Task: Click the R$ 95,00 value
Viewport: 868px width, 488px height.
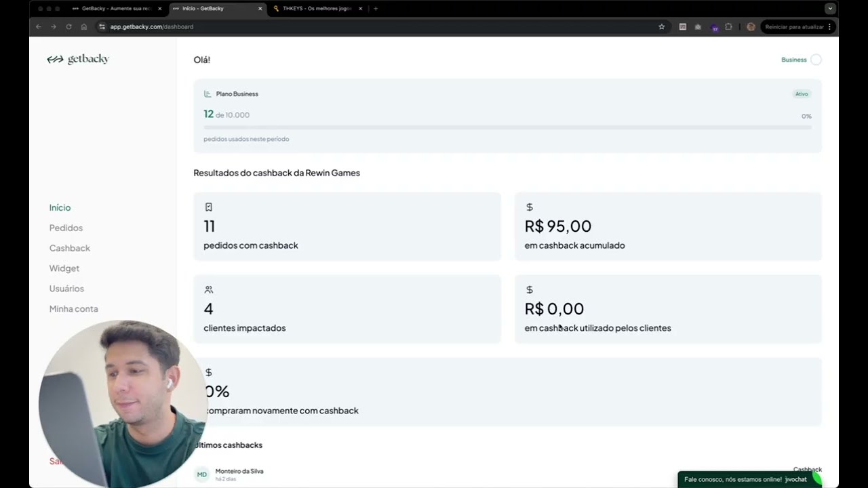Action: (557, 226)
